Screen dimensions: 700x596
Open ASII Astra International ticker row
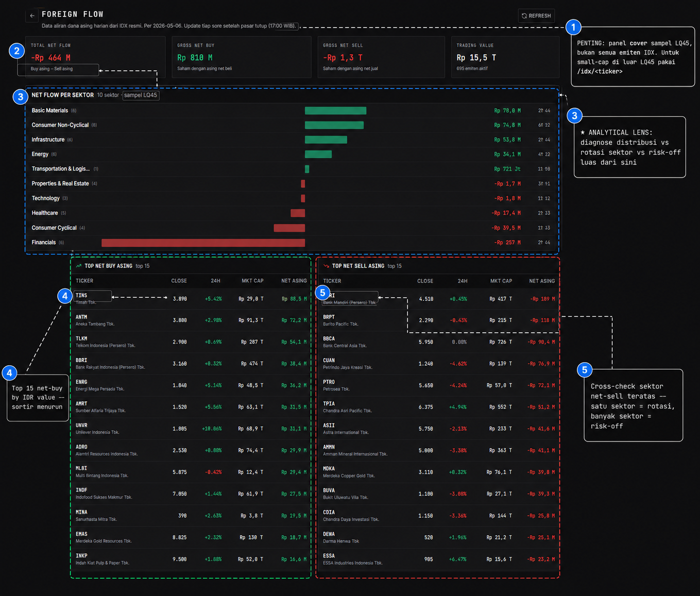click(438, 429)
